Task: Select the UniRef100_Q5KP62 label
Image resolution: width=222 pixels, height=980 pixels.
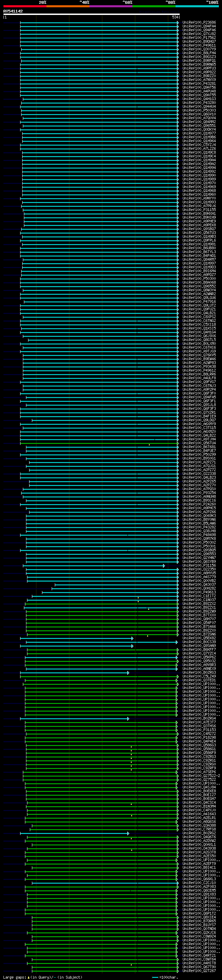Action: point(199,657)
